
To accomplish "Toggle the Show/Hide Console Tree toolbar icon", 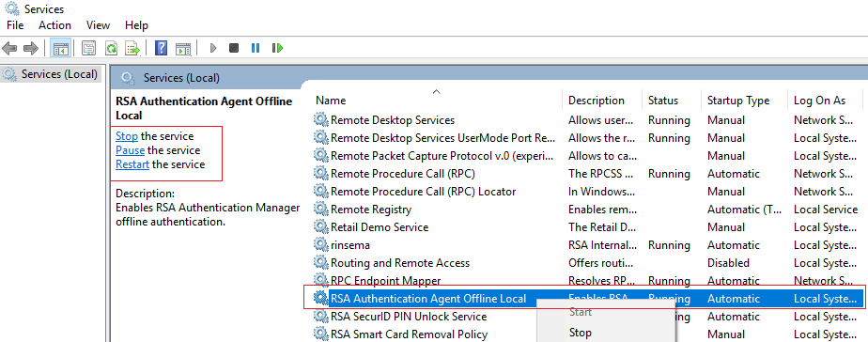I will pyautogui.click(x=60, y=49).
